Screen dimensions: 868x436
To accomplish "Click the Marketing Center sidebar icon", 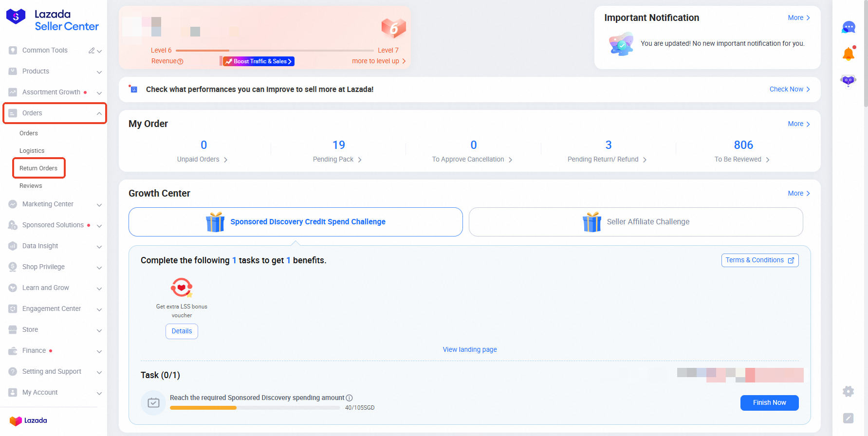I will (x=13, y=204).
